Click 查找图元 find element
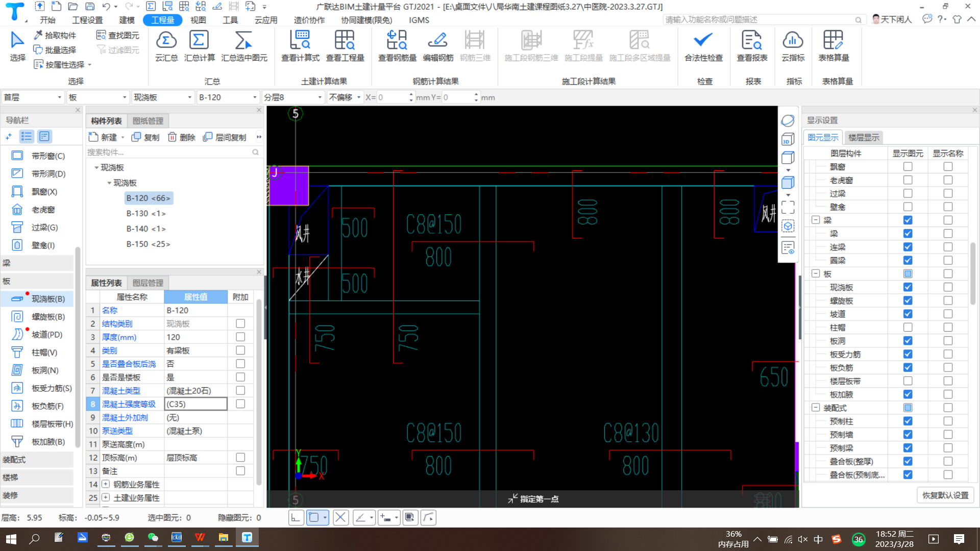This screenshot has height=551, width=980. tap(118, 35)
